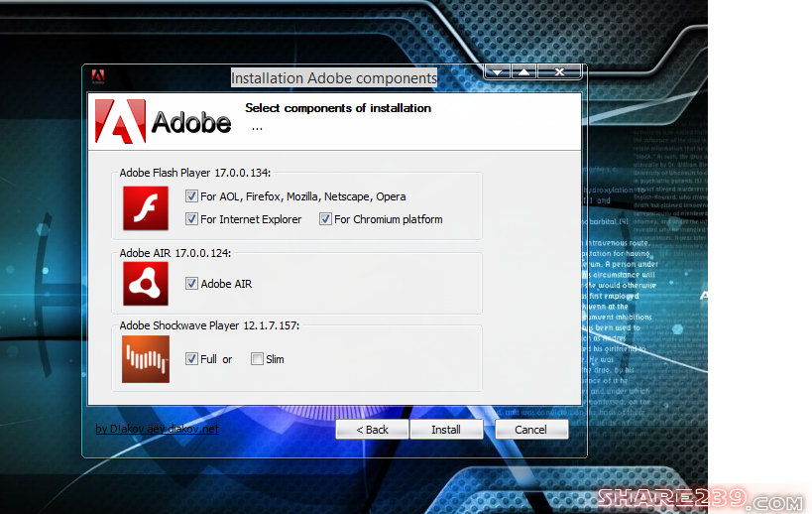812x514 pixels.
Task: Uncheck the Full Shockwave option
Action: 191,359
